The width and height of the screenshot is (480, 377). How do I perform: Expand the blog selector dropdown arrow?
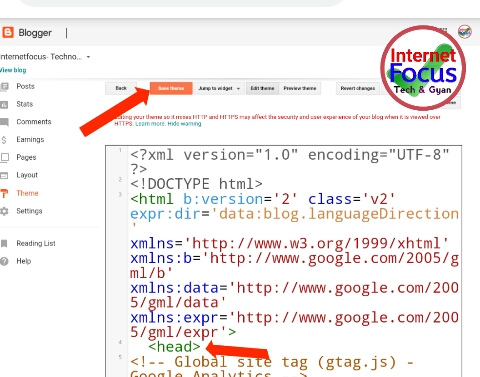(88, 57)
